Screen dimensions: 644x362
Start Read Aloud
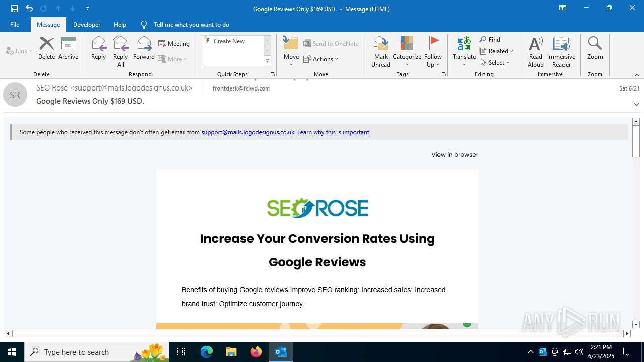(536, 51)
